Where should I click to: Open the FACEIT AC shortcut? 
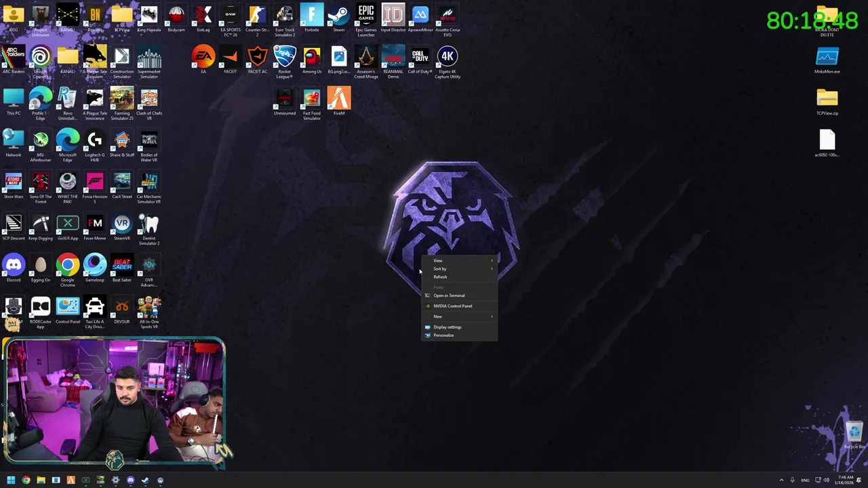(258, 60)
